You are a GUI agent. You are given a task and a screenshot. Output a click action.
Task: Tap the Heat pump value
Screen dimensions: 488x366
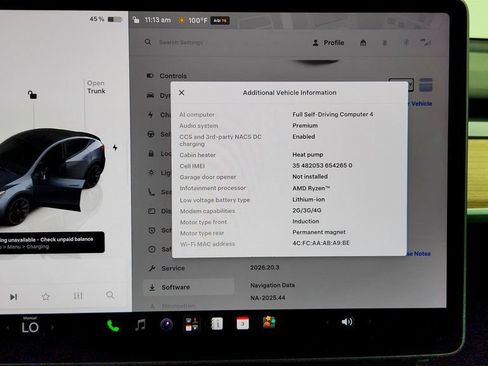tap(308, 155)
